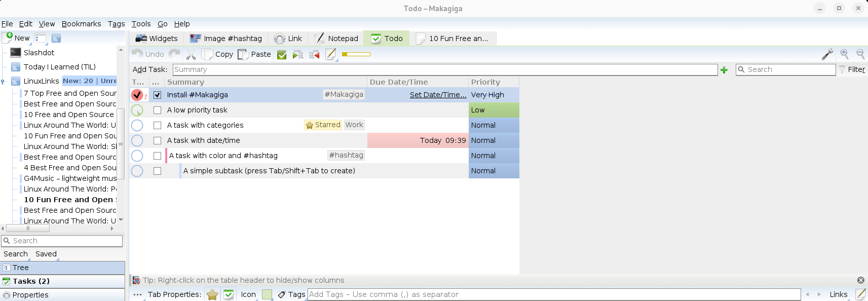This screenshot has width=868, height=301.
Task: Open the Links dropdown
Action: coord(839,294)
